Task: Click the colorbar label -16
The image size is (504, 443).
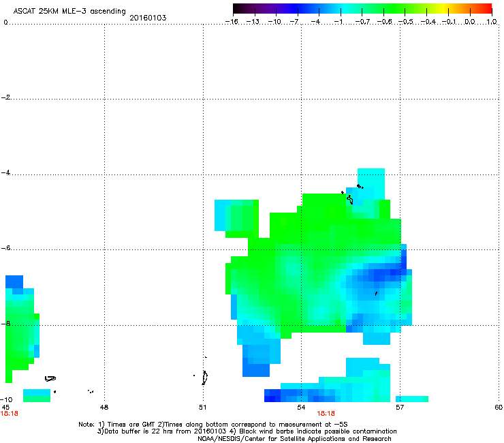Action: [232, 22]
